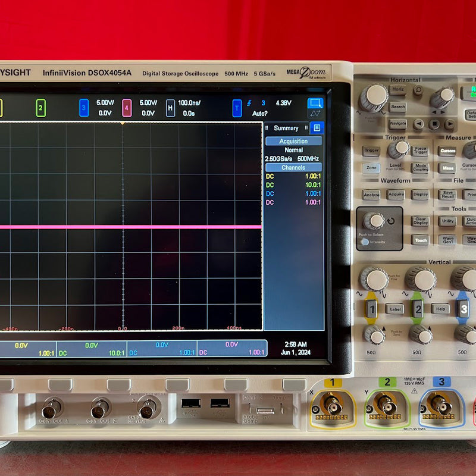Push the Push to Select entry knob
The image size is (476, 476).
[374, 221]
